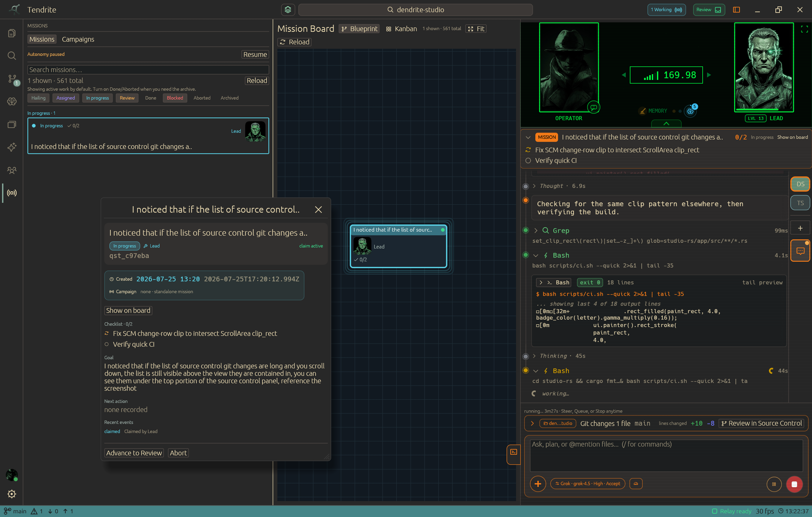Click in the Search missions field

[x=148, y=70]
